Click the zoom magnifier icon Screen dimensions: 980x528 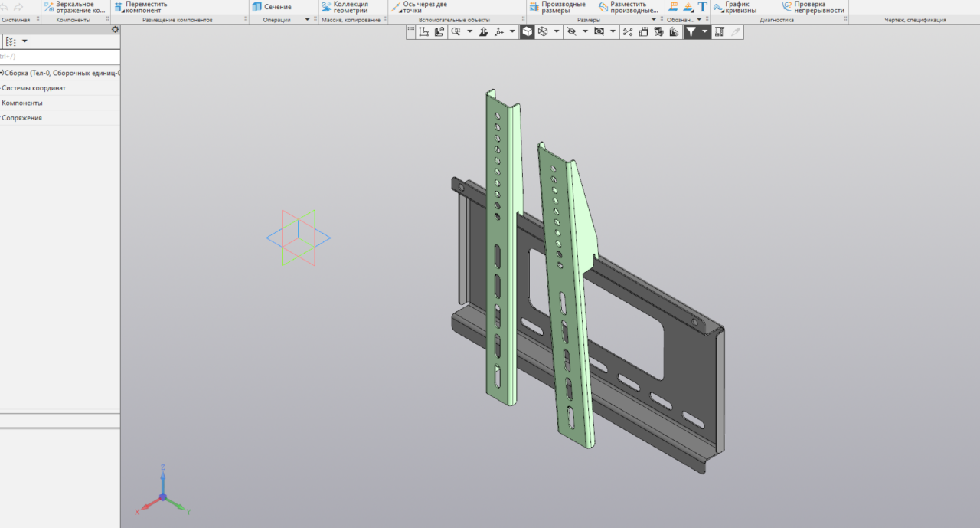[x=456, y=31]
